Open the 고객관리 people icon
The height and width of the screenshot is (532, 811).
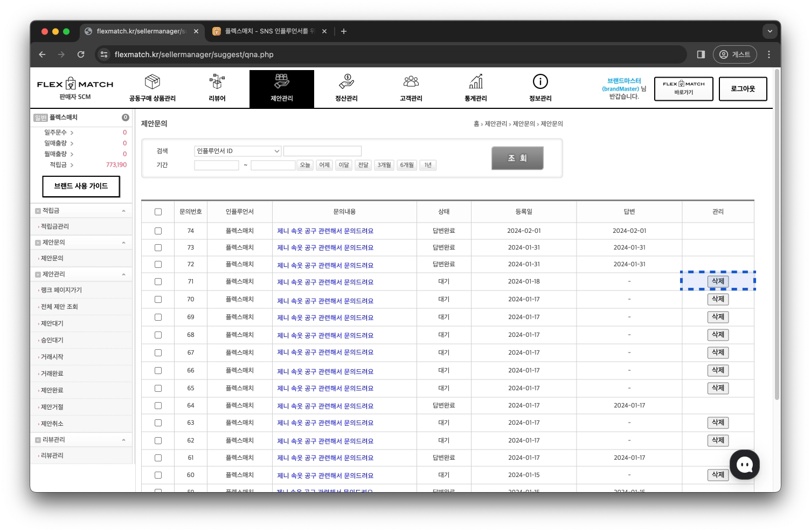(411, 82)
